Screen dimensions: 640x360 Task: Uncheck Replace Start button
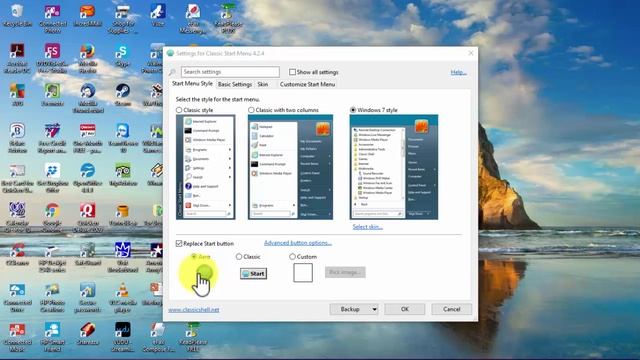click(x=179, y=243)
